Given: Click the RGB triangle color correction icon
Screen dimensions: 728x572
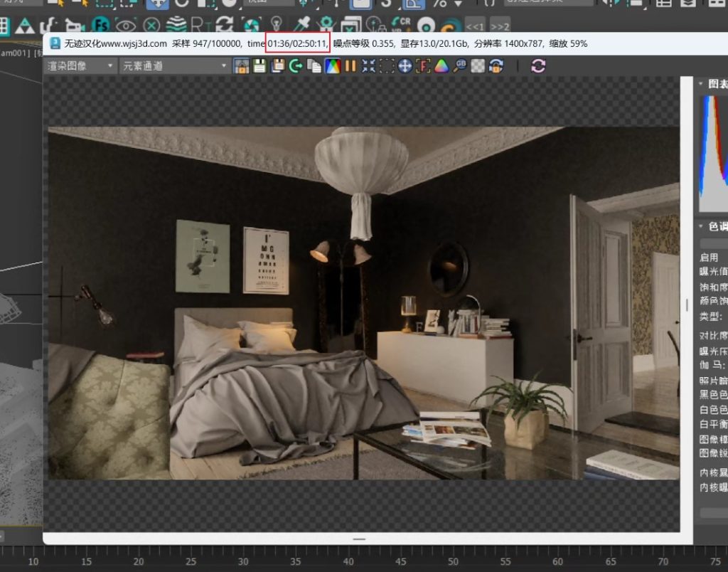Looking at the screenshot, I should [x=441, y=66].
